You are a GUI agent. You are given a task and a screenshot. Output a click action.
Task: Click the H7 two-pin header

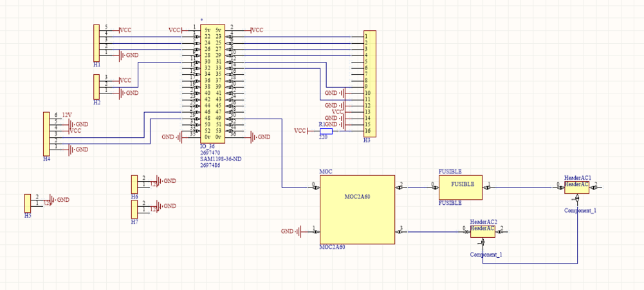[x=134, y=209]
